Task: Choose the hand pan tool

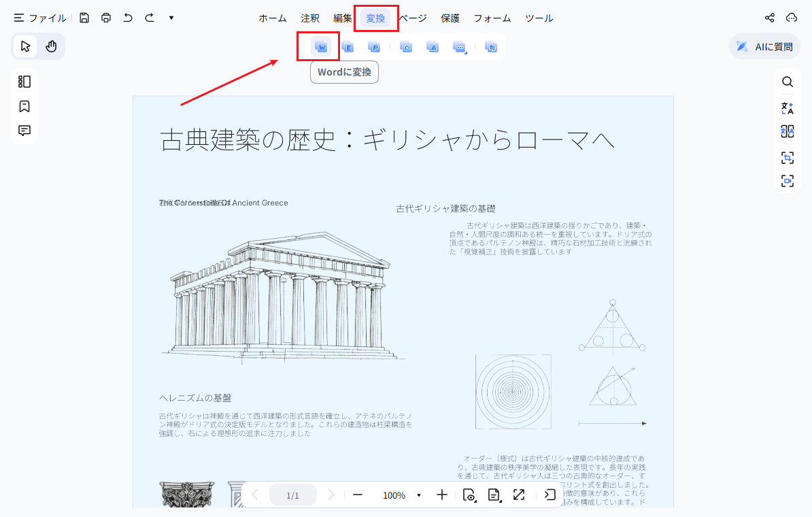Action: [51, 46]
